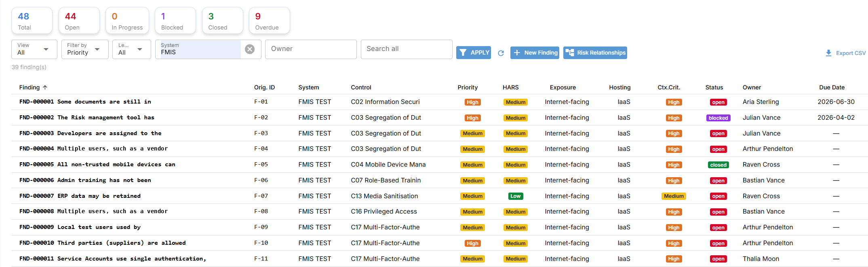Clear the System filter with the X icon
Screen dimensions: 868x267
250,49
